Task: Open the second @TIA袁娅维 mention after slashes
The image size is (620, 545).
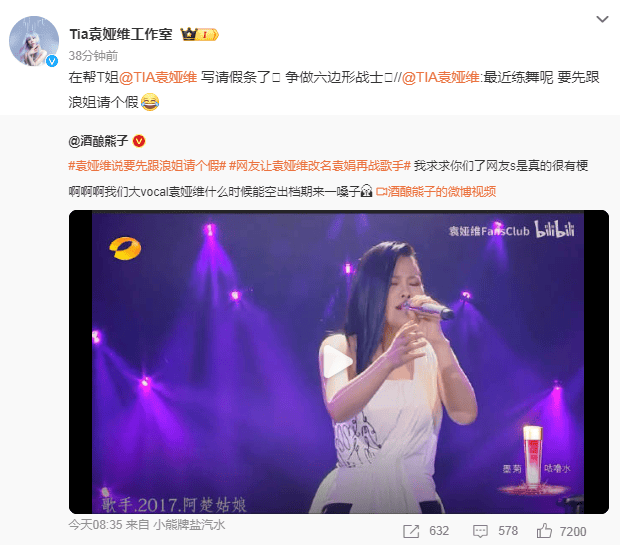Action: pyautogui.click(x=441, y=77)
